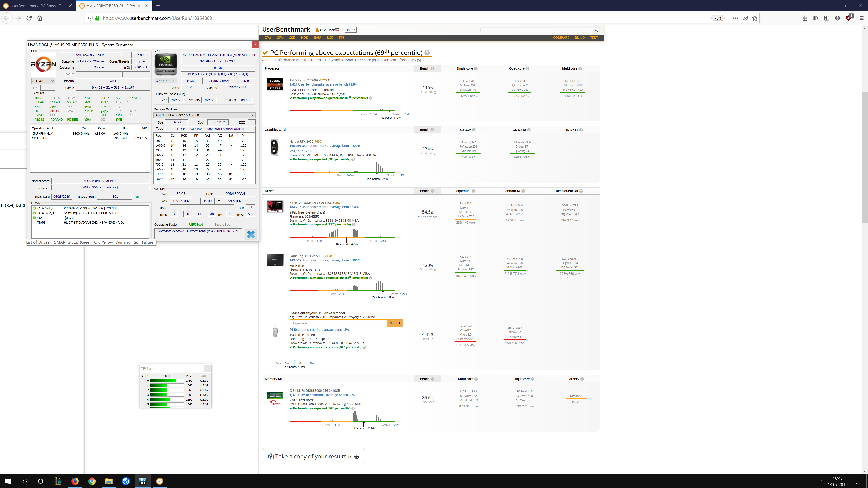Screen dimensions: 868x488
Task: Click the browser reload page icon
Action: [29, 18]
